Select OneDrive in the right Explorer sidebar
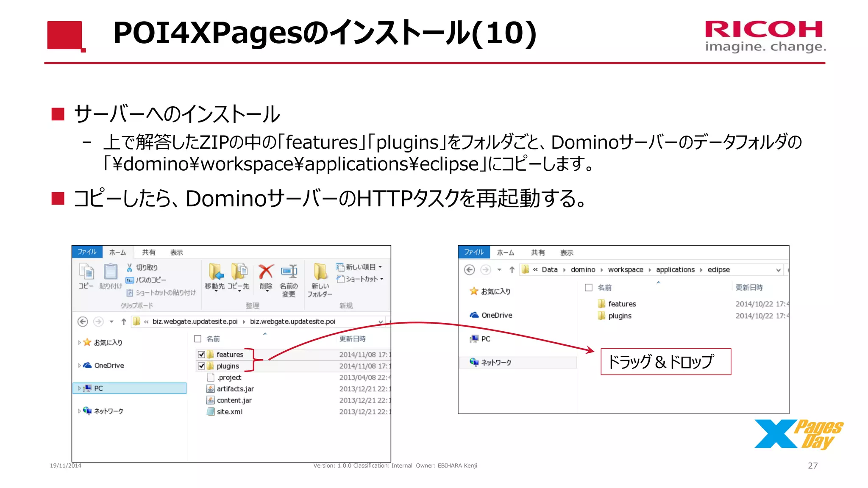 tap(491, 315)
